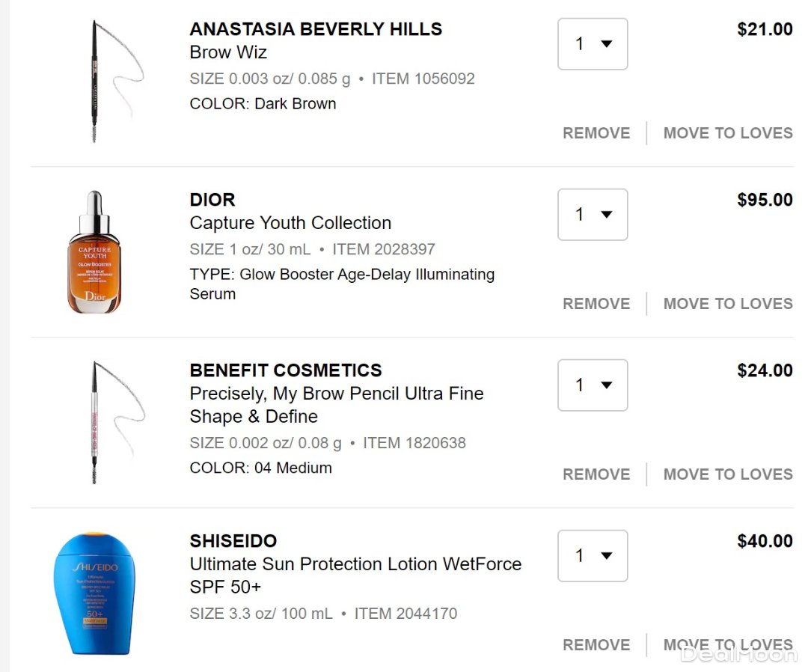Move Dior Capture Youth to Loves
This screenshot has width=808, height=672.
coord(728,304)
